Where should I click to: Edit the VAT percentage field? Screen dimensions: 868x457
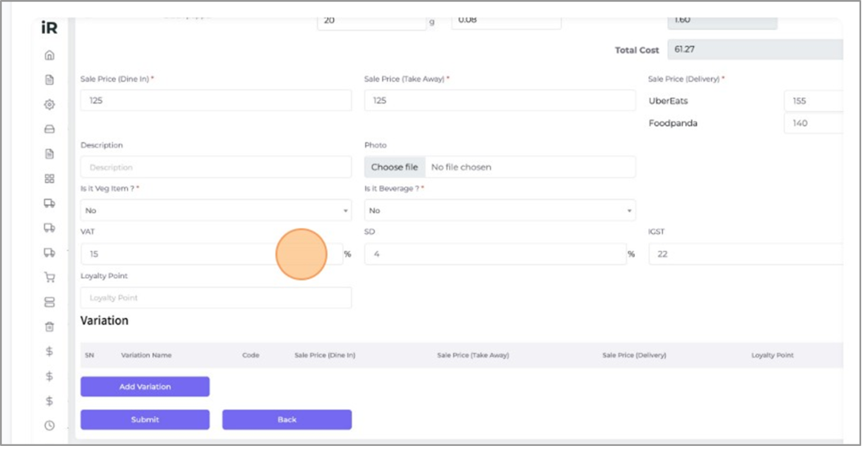(x=211, y=254)
